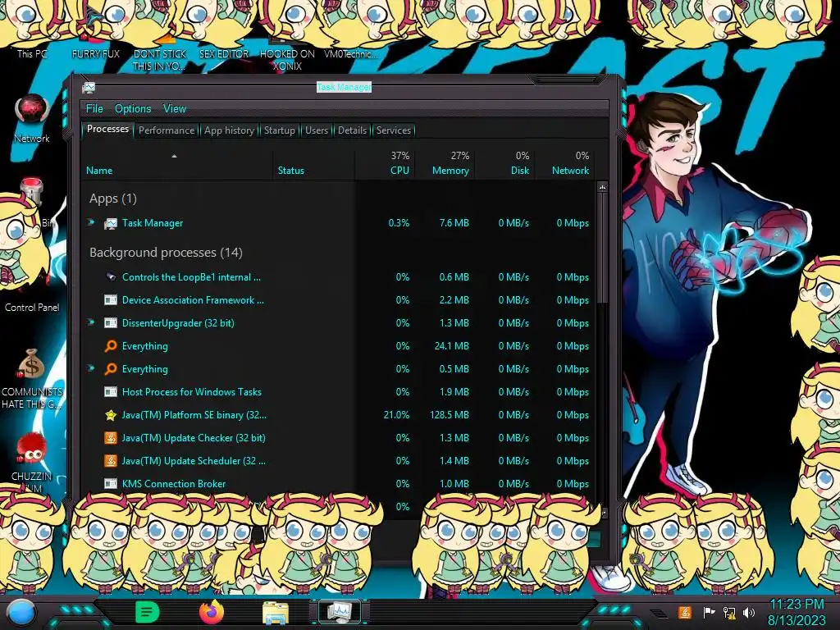Select Device Association Framework process row
The width and height of the screenshot is (840, 630).
click(x=339, y=300)
